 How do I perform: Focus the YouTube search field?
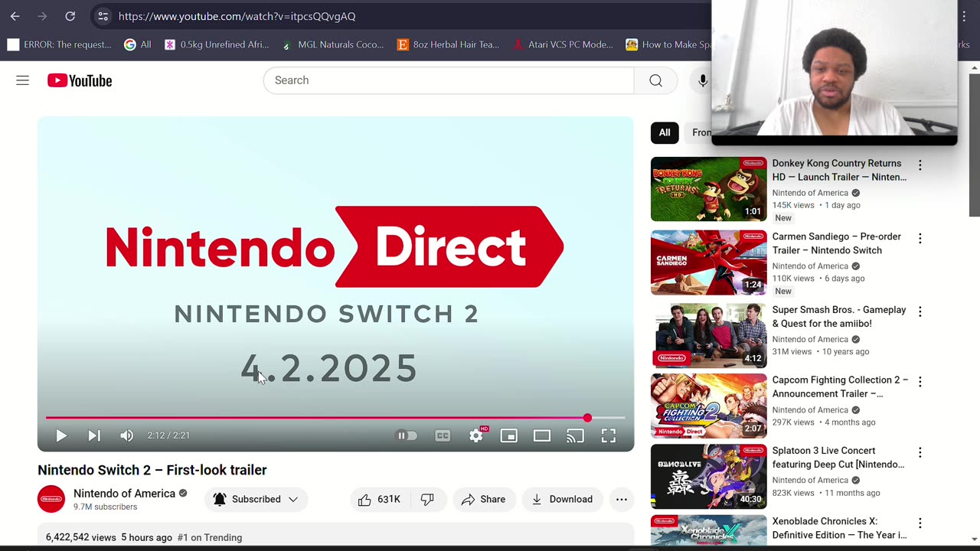coord(449,80)
